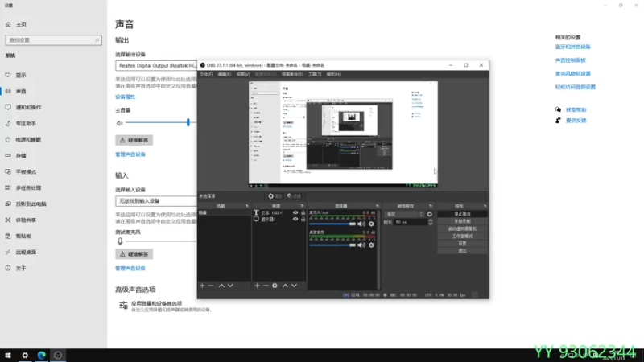Remove the selected scene with the minus icon in Scenes panel
This screenshot has height=362, width=644.
(211, 286)
